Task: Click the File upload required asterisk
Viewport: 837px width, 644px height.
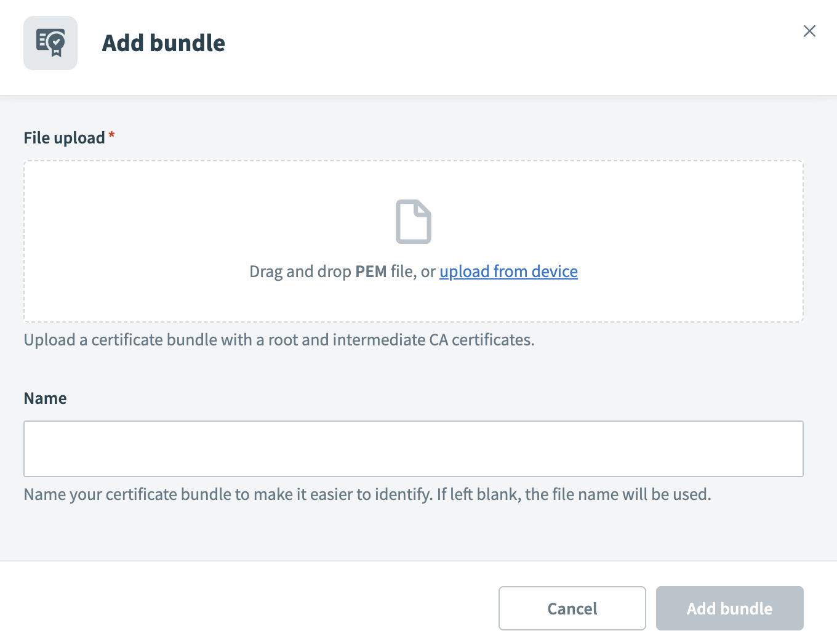Action: tap(111, 134)
